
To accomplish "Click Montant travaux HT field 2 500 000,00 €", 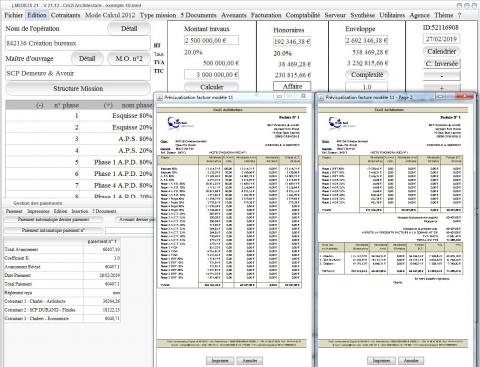I will tap(211, 40).
